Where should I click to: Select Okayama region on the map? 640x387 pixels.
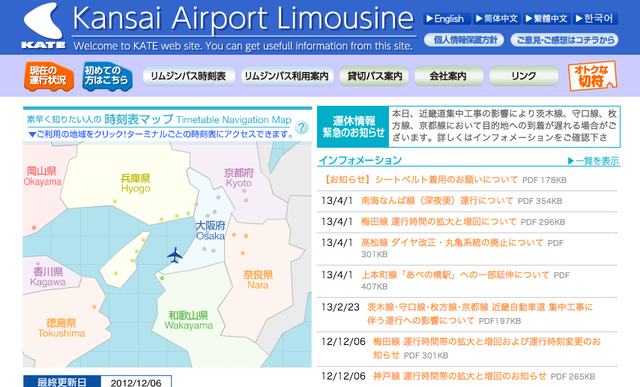coord(42,176)
